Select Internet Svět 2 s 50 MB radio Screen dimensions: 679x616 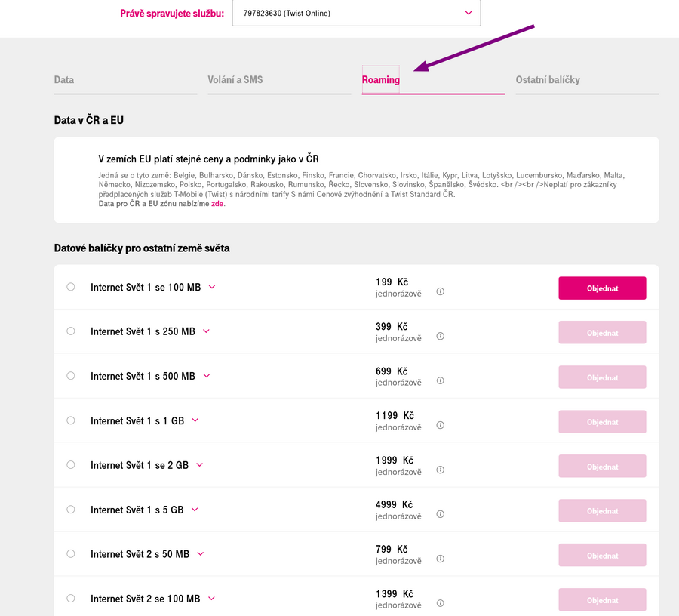(71, 553)
